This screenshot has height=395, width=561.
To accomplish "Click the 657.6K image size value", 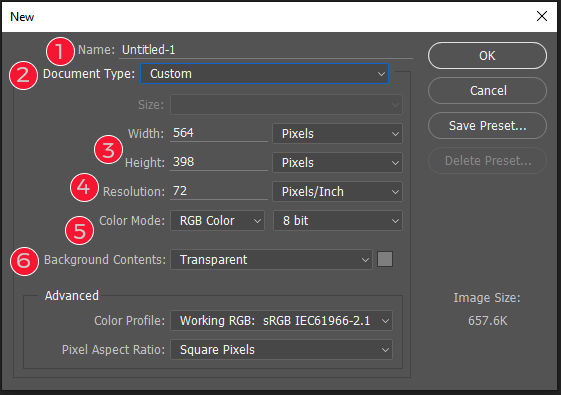I will [487, 321].
